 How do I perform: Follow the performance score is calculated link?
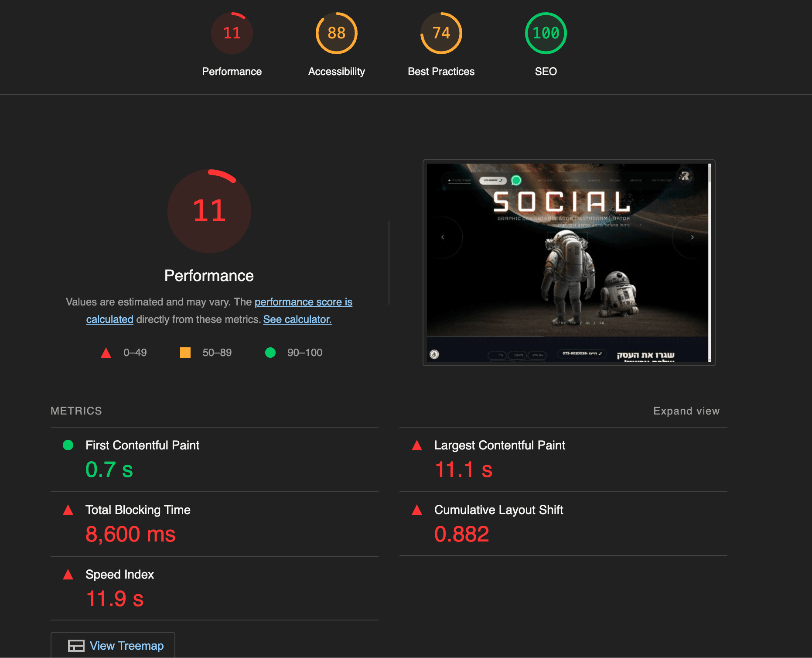click(303, 302)
